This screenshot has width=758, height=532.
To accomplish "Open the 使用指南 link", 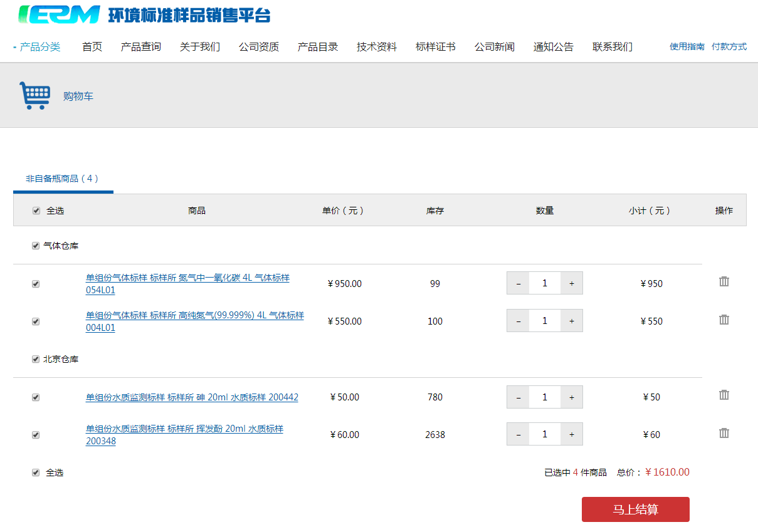I will coord(687,47).
